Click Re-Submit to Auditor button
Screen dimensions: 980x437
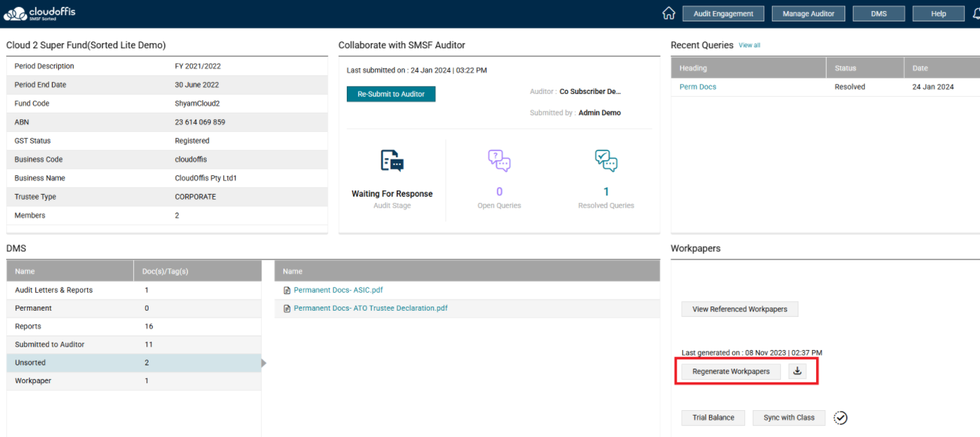tap(391, 94)
